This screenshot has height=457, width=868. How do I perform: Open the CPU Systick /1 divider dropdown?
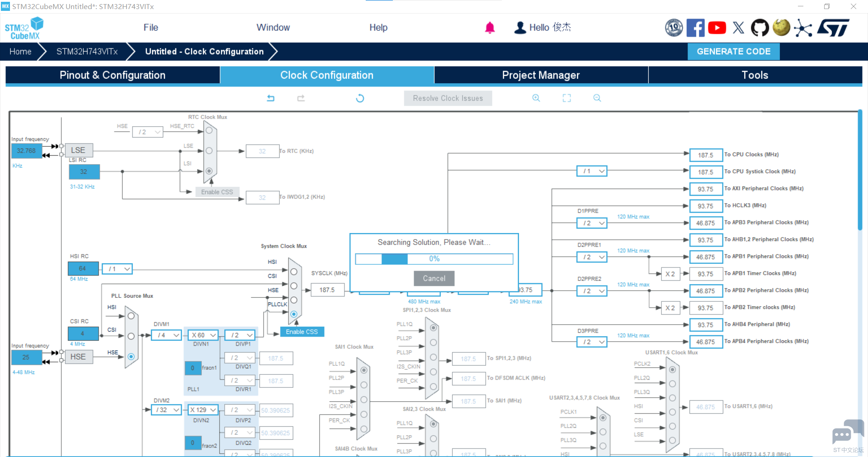592,171
